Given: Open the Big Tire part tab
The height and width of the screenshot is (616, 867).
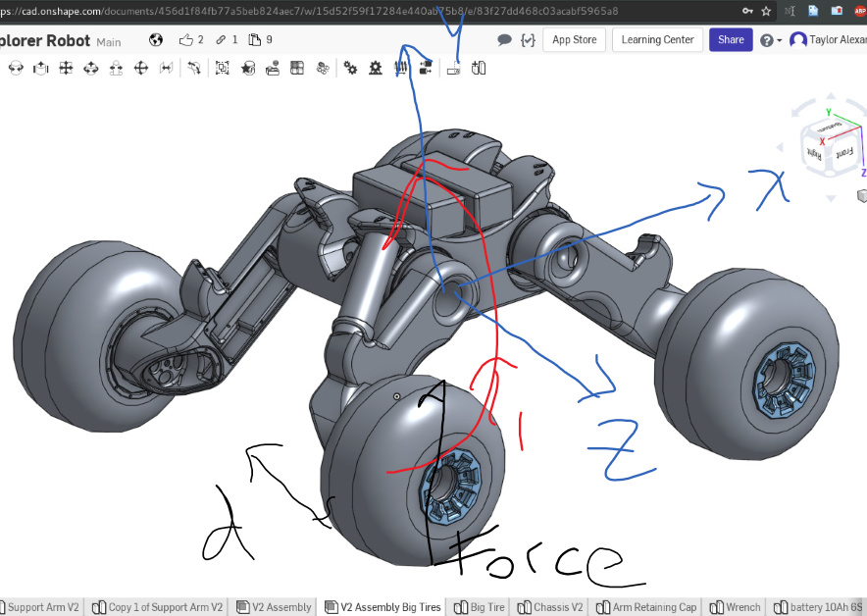Looking at the screenshot, I should [x=480, y=607].
